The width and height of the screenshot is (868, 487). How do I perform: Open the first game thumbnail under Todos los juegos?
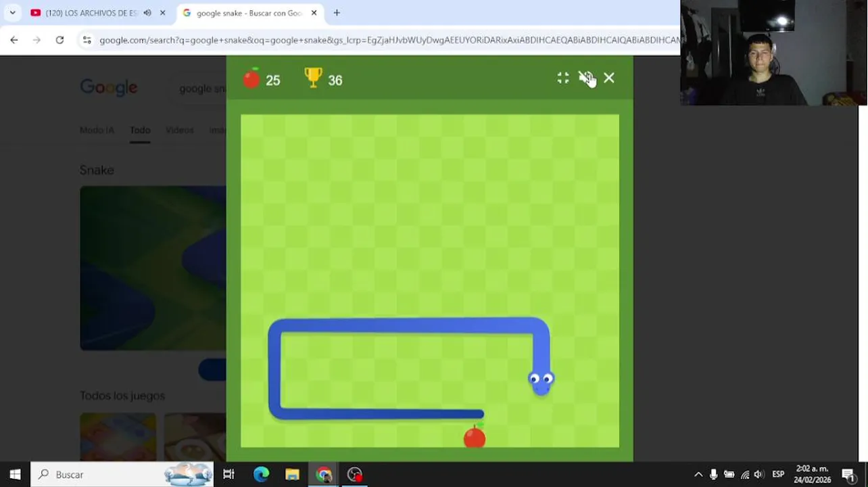point(118,437)
